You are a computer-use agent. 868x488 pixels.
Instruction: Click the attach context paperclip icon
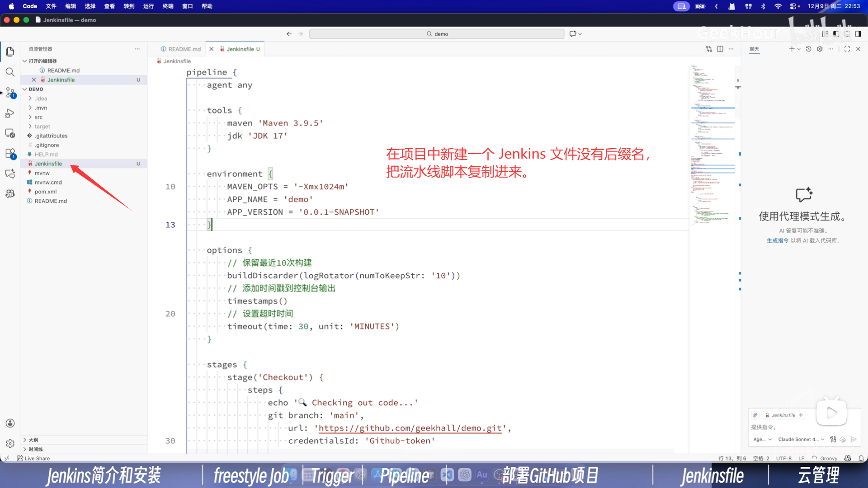tap(755, 415)
